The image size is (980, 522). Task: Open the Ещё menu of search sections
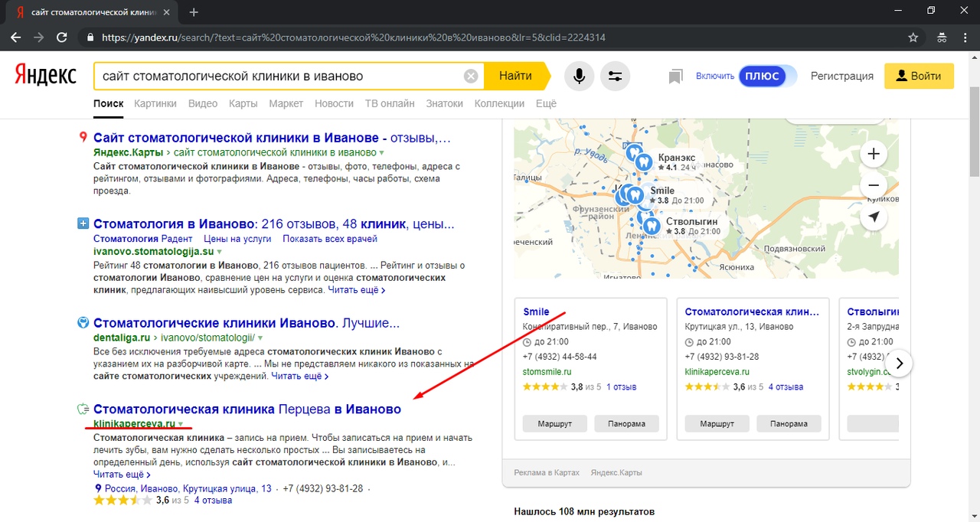pyautogui.click(x=546, y=103)
